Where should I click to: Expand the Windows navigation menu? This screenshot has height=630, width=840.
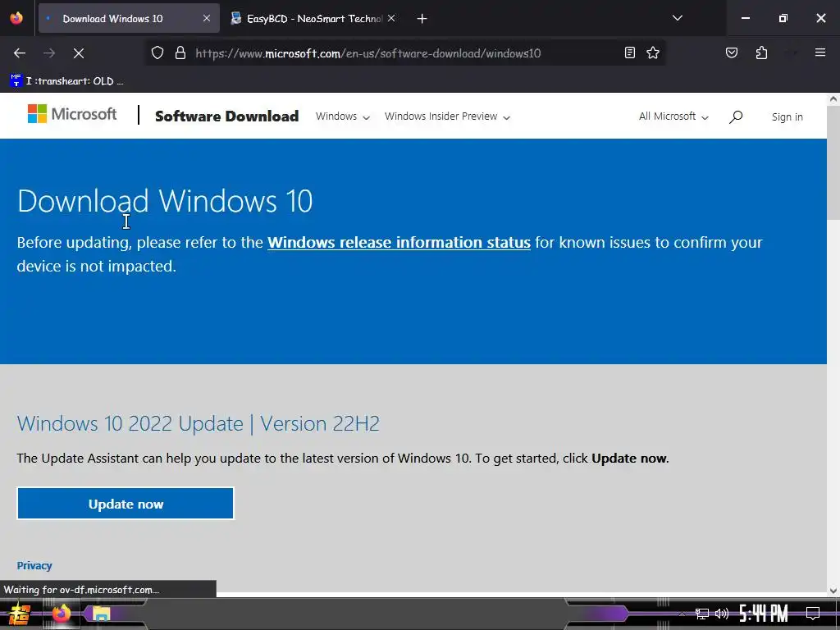[343, 116]
